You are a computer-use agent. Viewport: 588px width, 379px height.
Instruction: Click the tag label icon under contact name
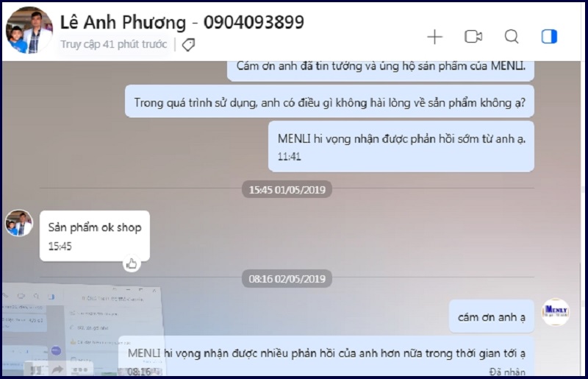pyautogui.click(x=188, y=45)
